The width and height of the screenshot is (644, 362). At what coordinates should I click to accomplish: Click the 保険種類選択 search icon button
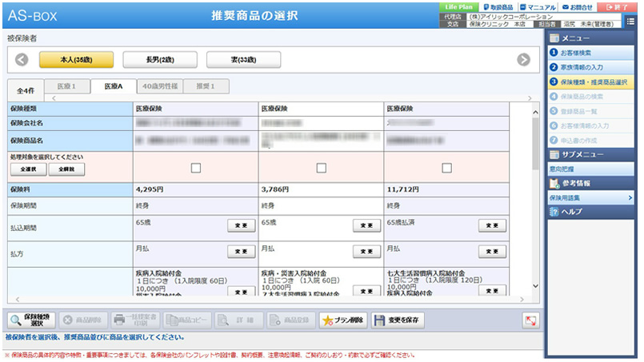(x=32, y=320)
